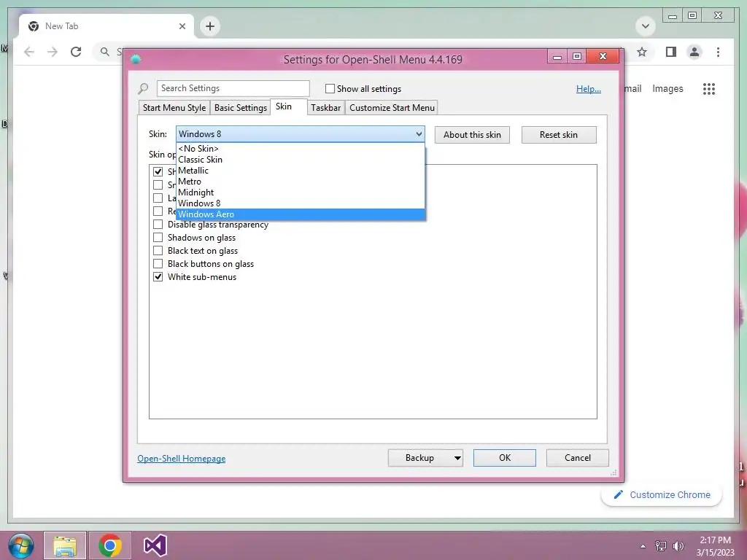Cancel the settings dialog
Viewport: 747px width, 560px height.
coord(578,458)
